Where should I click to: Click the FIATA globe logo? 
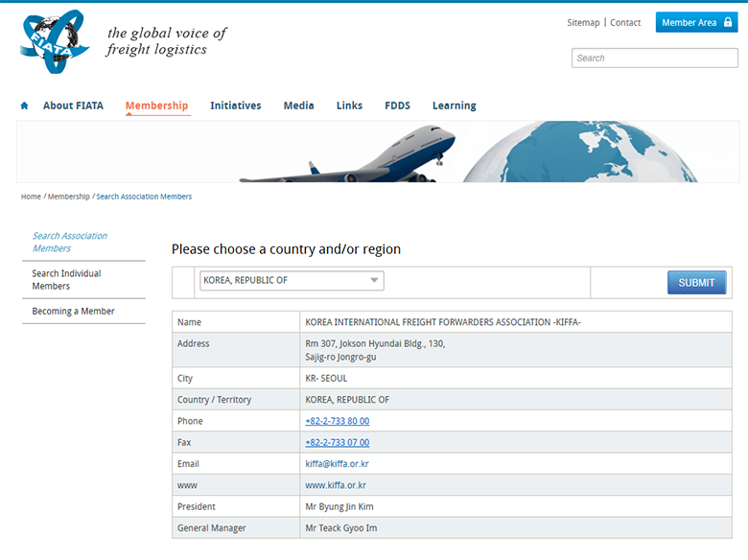(x=55, y=41)
